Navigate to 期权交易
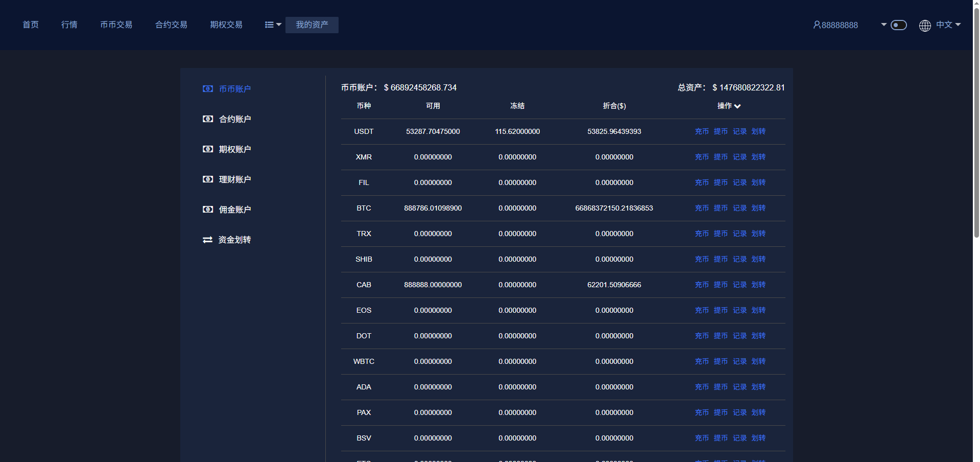980x462 pixels. pyautogui.click(x=227, y=25)
